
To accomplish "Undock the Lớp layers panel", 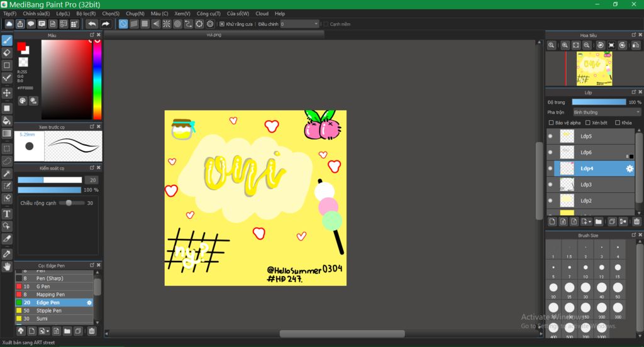I will tap(634, 92).
